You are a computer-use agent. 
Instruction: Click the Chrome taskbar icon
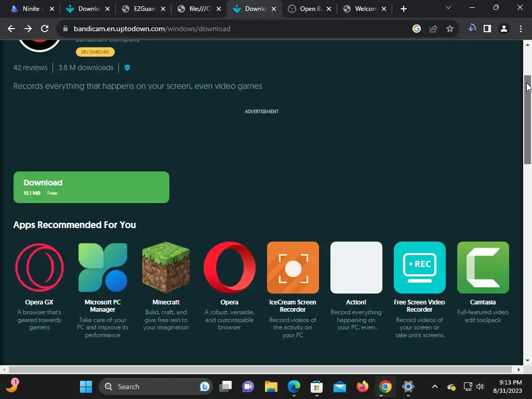(385, 387)
